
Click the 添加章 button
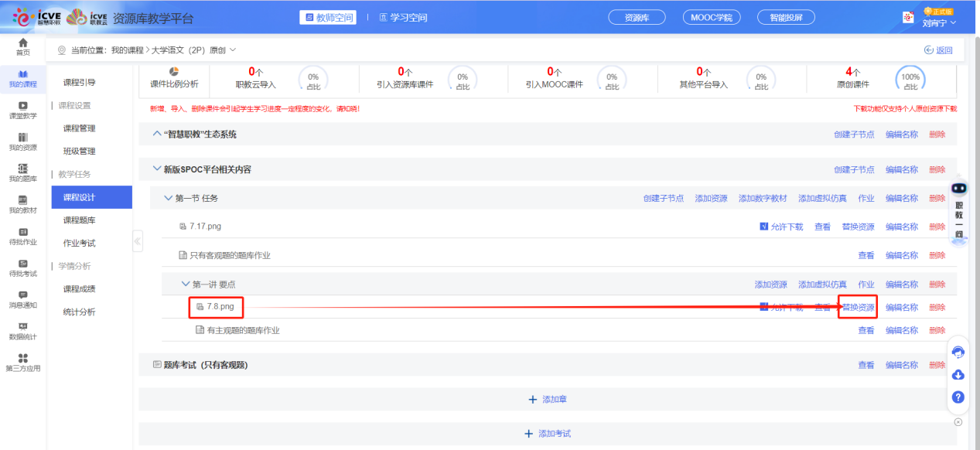pyautogui.click(x=548, y=400)
